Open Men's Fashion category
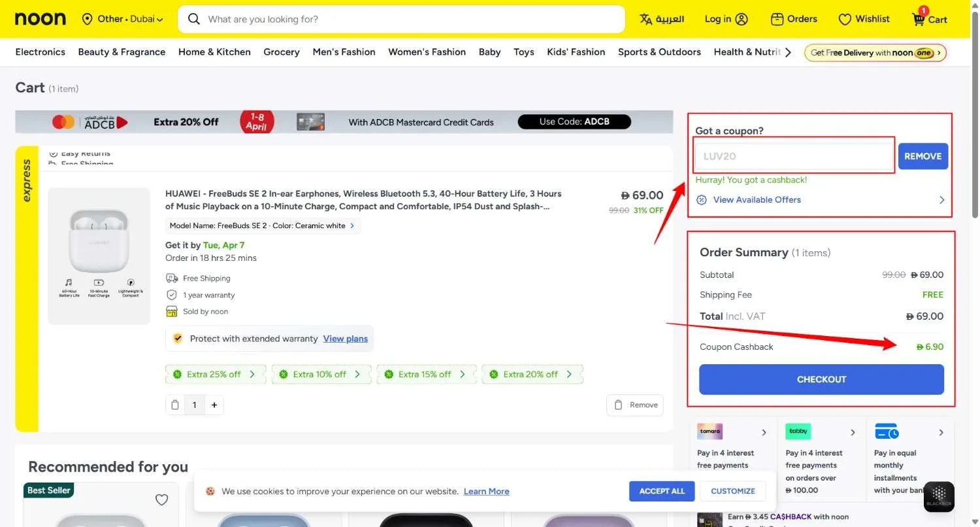 point(344,52)
